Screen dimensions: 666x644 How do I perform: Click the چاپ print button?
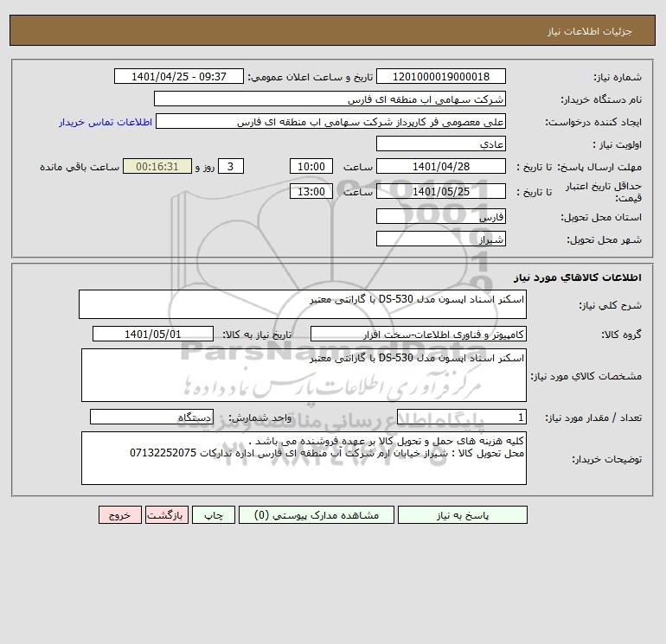214,515
